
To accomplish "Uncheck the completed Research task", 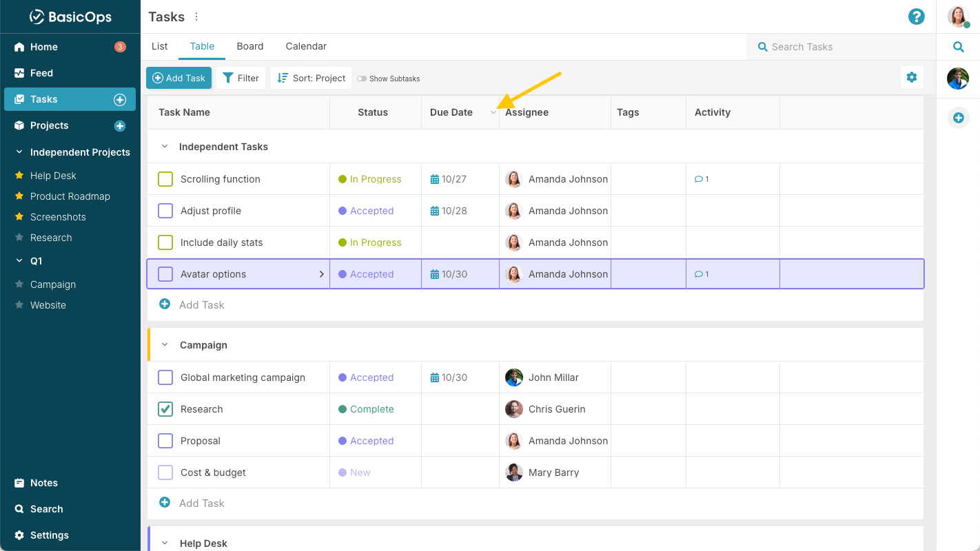I will pos(165,408).
